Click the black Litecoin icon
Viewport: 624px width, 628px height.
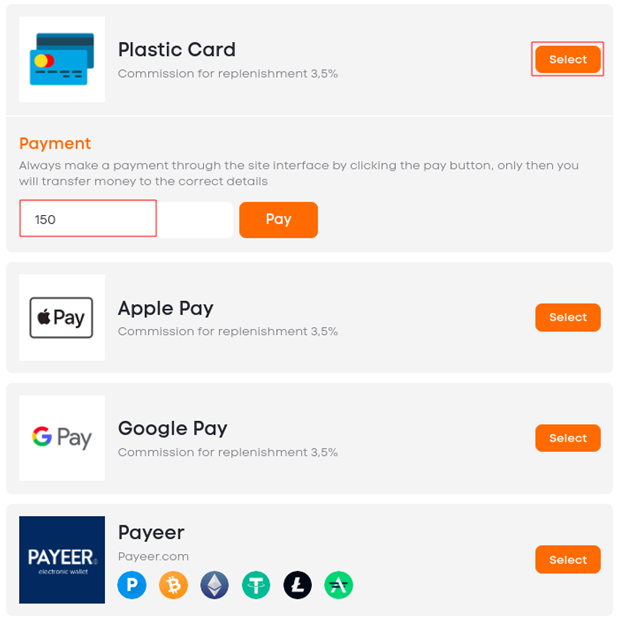pyautogui.click(x=298, y=585)
